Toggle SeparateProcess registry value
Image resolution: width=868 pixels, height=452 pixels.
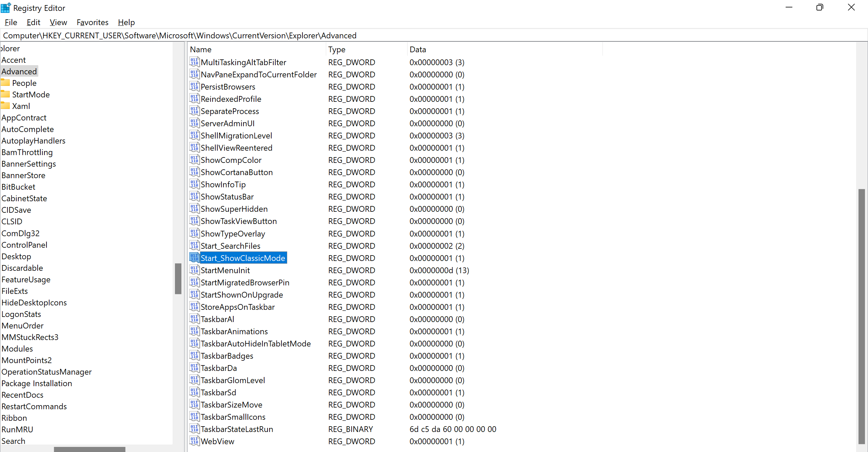click(x=229, y=111)
